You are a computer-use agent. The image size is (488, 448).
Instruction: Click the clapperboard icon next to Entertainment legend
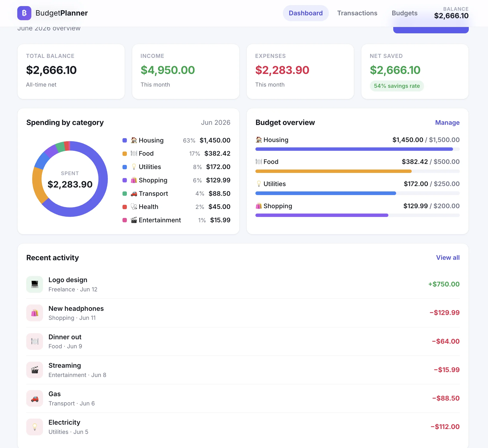point(134,220)
